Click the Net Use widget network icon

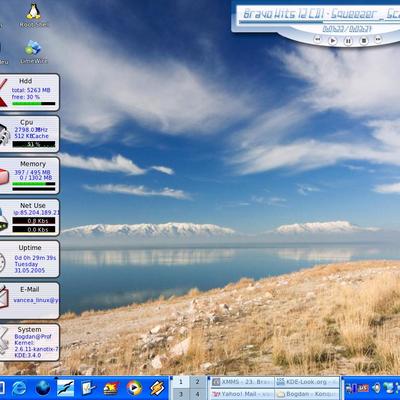click(4, 219)
